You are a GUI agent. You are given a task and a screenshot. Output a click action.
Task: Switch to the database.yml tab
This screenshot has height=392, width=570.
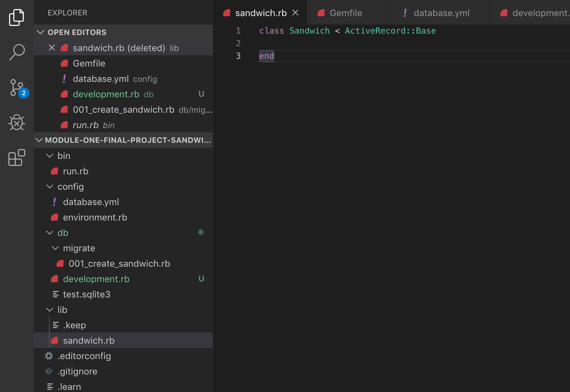[x=441, y=13]
